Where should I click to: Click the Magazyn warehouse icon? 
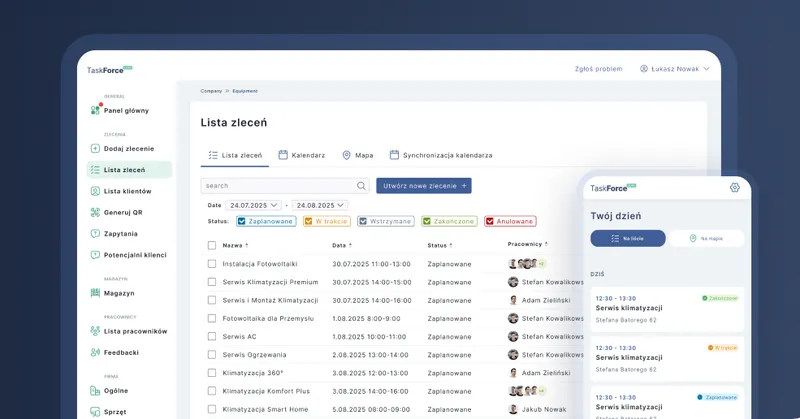click(x=95, y=293)
